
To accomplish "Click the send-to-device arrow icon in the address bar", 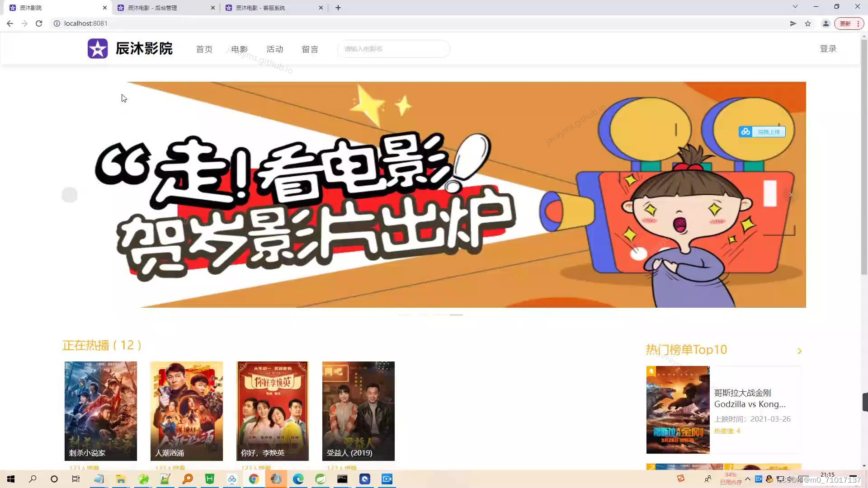I will pos(793,23).
